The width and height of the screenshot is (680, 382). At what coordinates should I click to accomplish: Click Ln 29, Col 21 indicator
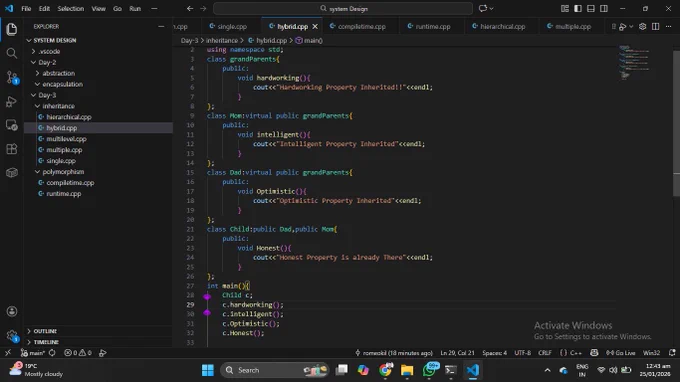(457, 353)
